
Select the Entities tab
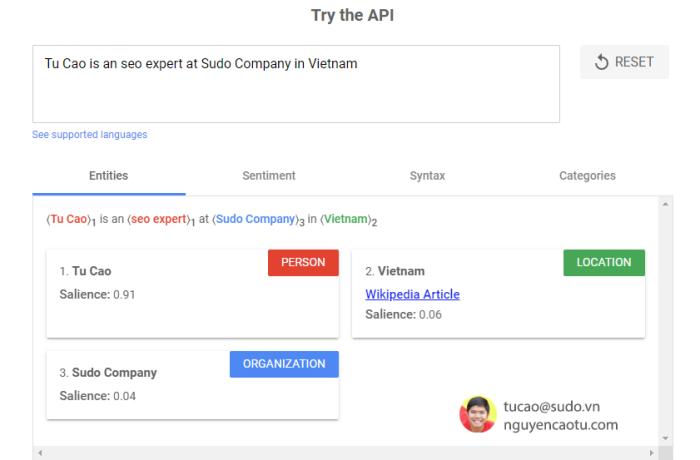tap(108, 176)
